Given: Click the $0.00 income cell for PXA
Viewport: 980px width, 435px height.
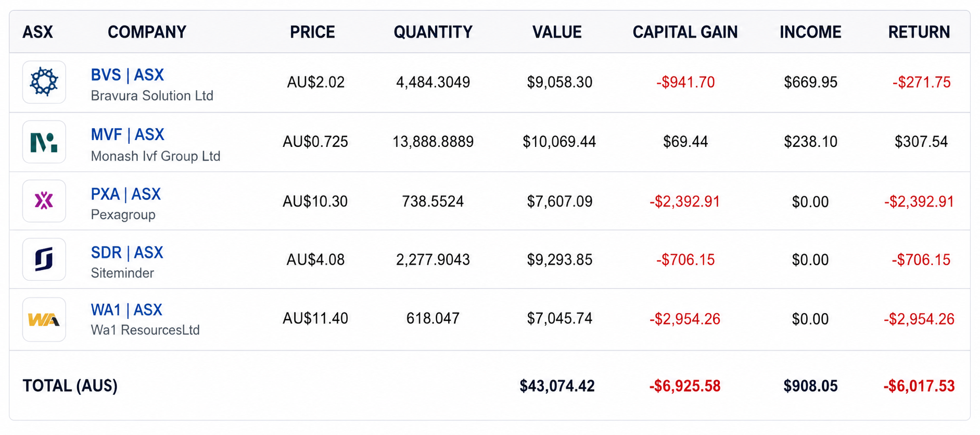Looking at the screenshot, I should 810,202.
